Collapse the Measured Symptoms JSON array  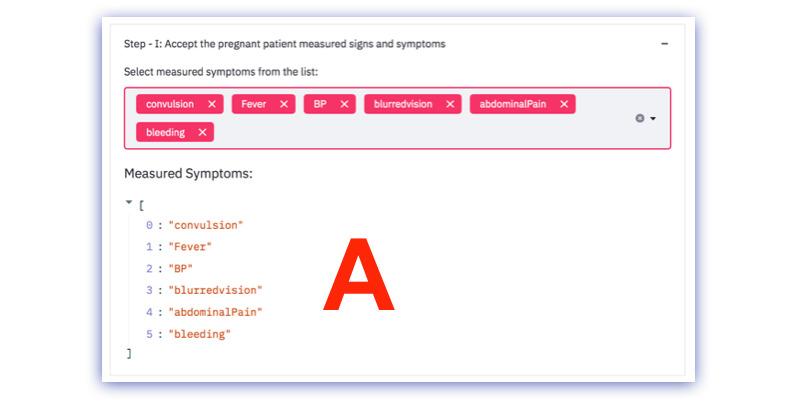click(x=129, y=202)
